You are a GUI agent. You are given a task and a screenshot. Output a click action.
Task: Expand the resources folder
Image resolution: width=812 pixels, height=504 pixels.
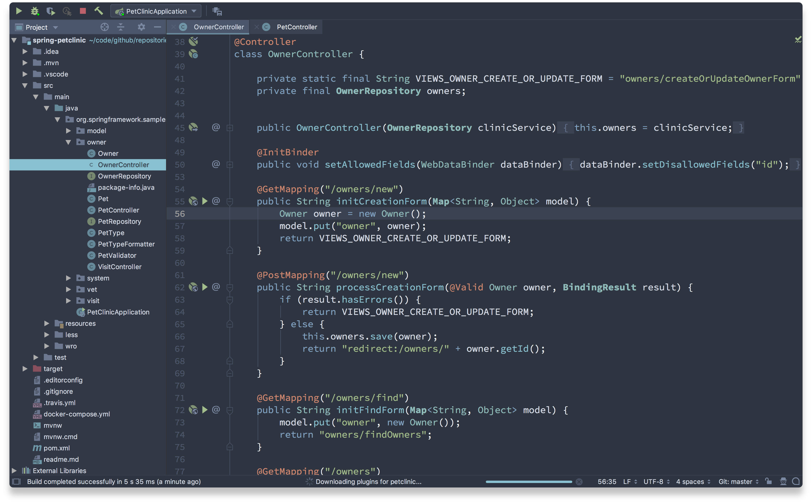pyautogui.click(x=47, y=323)
